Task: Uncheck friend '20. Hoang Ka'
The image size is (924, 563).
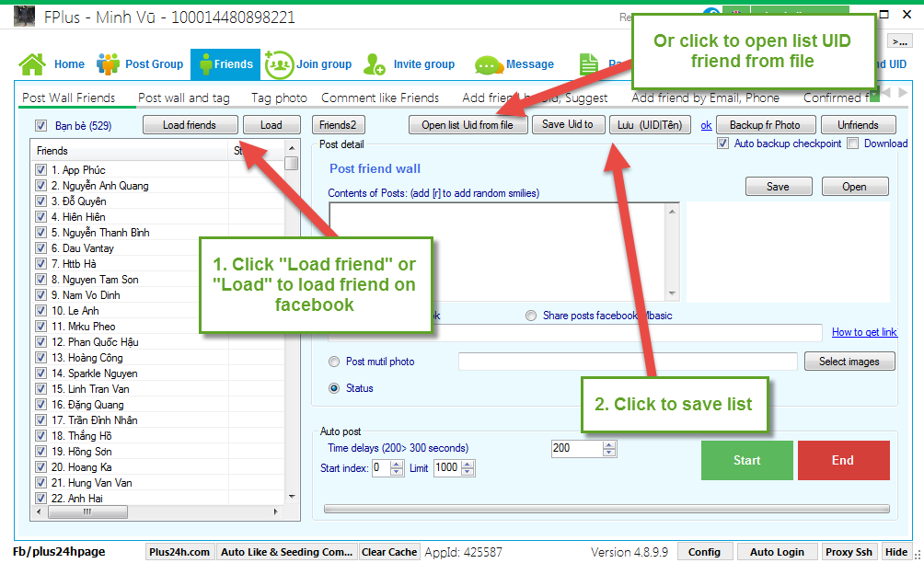Action: (x=40, y=467)
